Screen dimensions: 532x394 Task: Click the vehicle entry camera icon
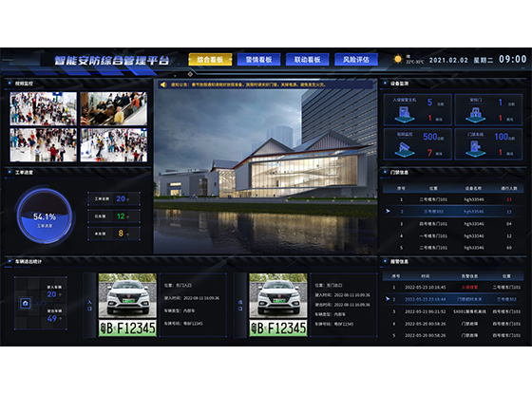[26, 303]
